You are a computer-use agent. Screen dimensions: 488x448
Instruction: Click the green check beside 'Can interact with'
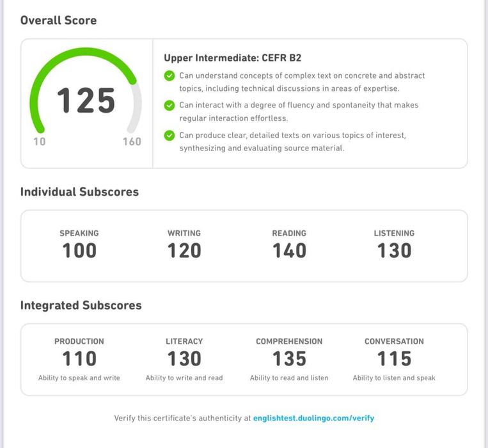pyautogui.click(x=169, y=106)
